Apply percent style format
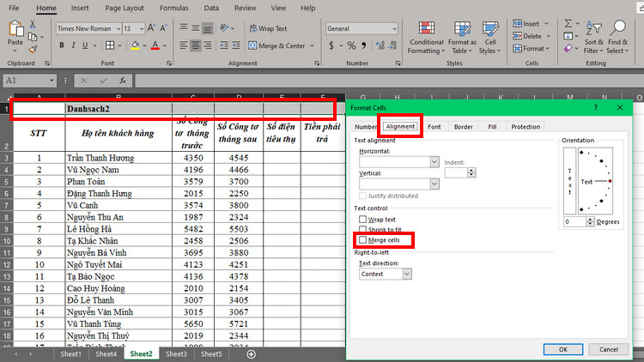 [x=351, y=45]
